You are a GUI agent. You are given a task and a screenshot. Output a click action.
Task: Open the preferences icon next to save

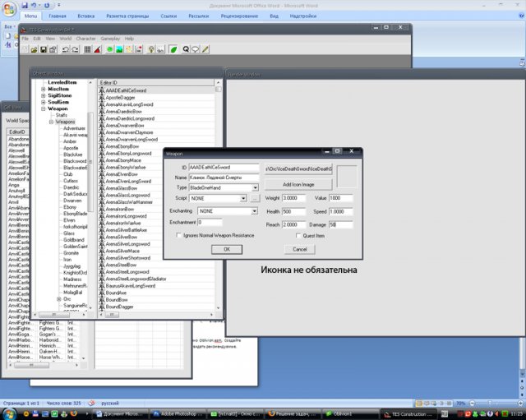click(53, 49)
